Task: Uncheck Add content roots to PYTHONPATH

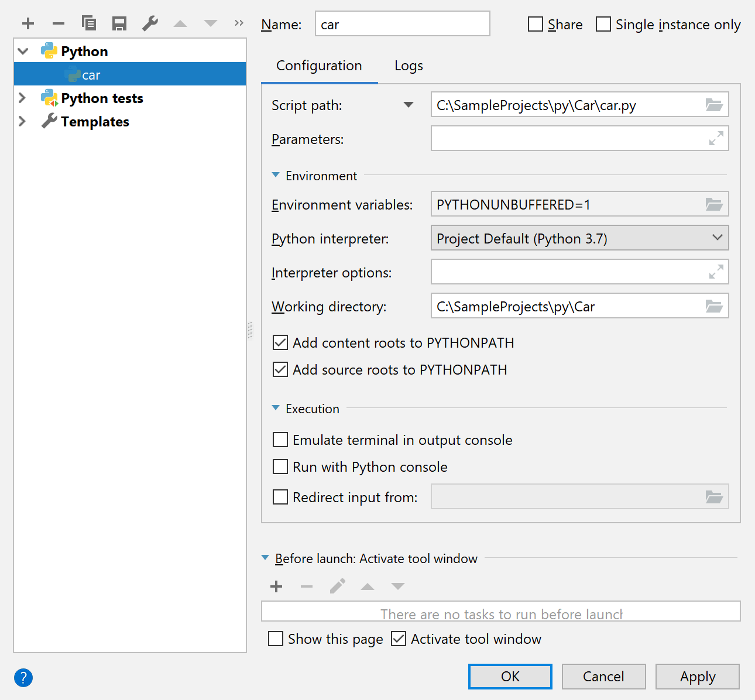Action: click(x=280, y=342)
